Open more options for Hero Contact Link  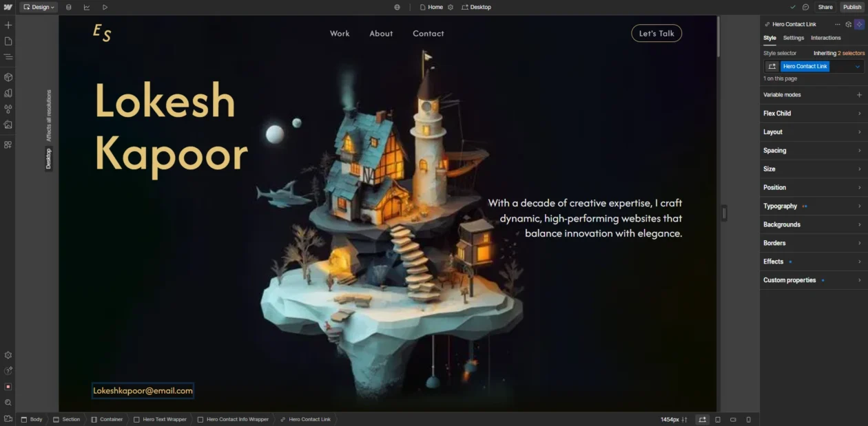[x=838, y=24]
